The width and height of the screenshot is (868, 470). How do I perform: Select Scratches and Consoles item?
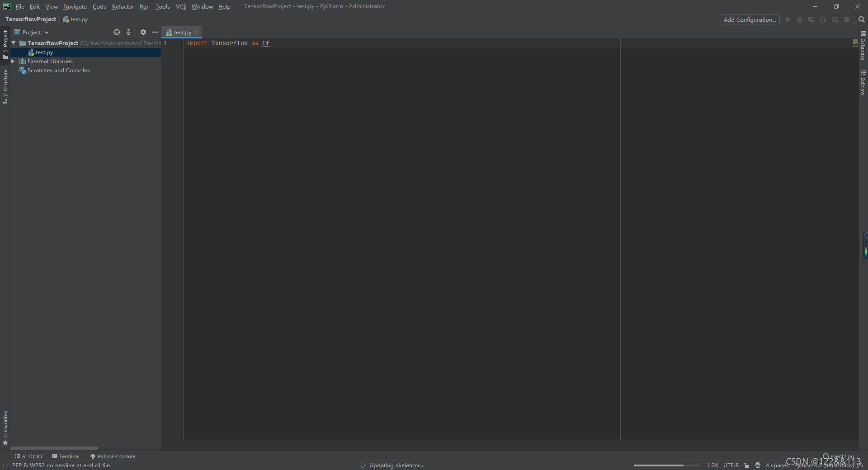(x=58, y=70)
